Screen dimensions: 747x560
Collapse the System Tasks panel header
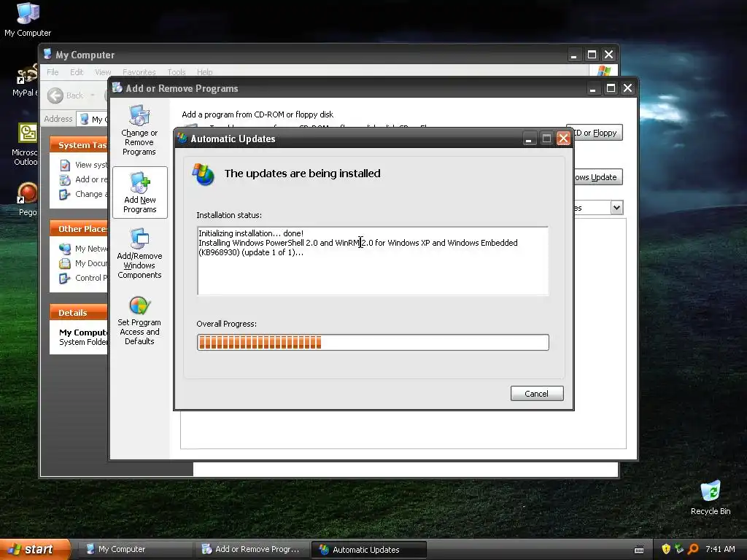79,145
